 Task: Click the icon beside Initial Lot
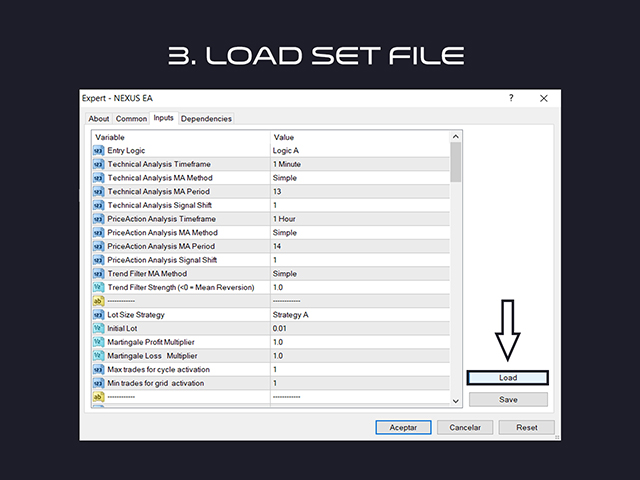[98, 328]
